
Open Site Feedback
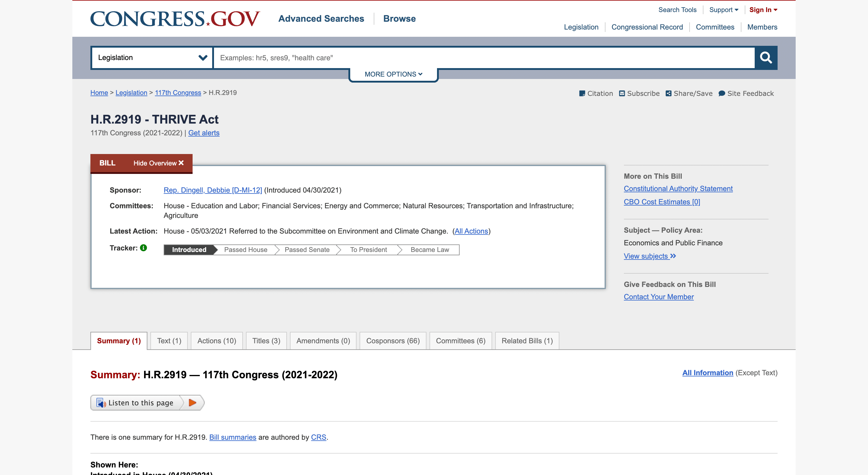[746, 93]
